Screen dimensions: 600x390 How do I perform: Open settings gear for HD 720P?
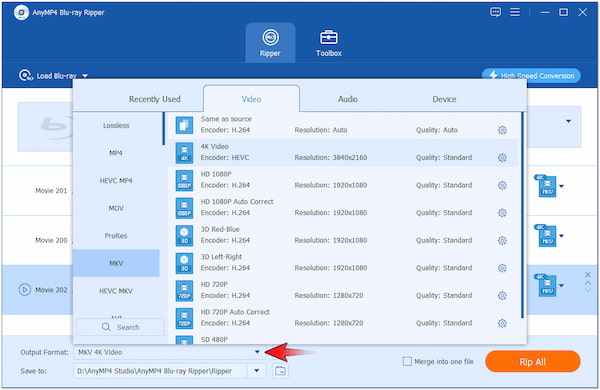click(x=502, y=295)
